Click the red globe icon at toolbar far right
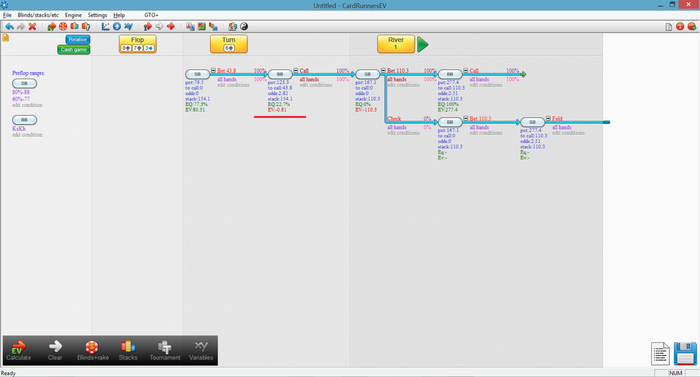 [692, 26]
